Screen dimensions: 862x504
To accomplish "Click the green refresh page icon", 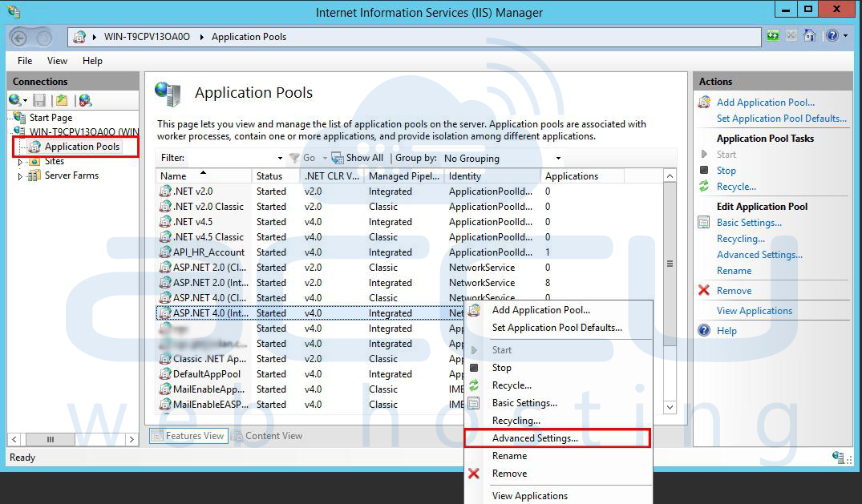I will [x=773, y=36].
